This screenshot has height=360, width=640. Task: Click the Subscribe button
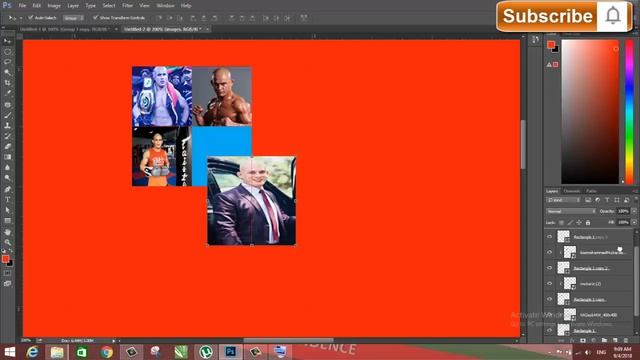tap(547, 16)
